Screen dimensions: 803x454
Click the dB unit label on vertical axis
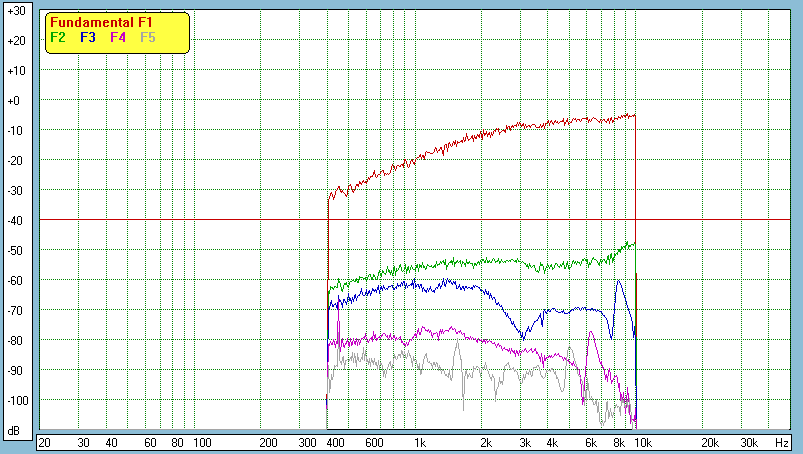click(x=15, y=430)
